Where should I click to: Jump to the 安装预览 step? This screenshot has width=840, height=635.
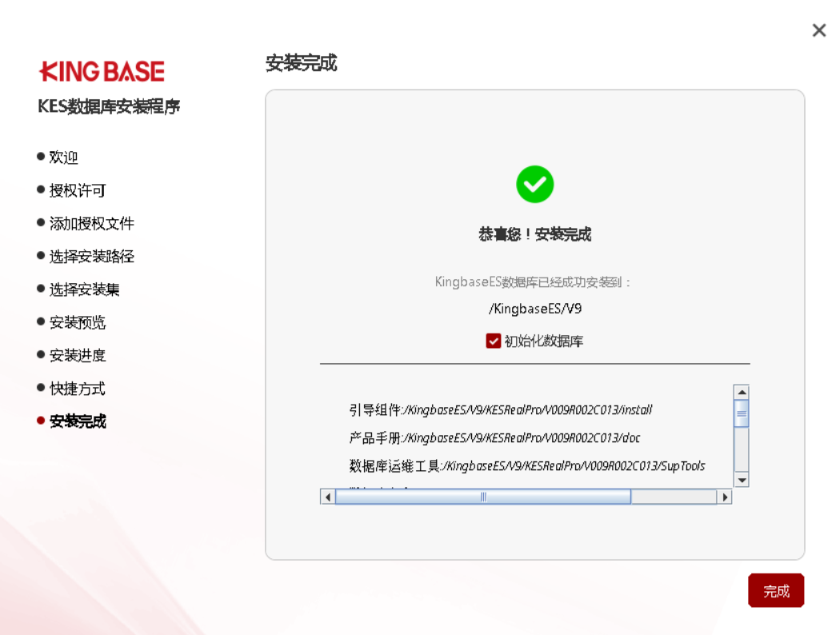click(77, 322)
